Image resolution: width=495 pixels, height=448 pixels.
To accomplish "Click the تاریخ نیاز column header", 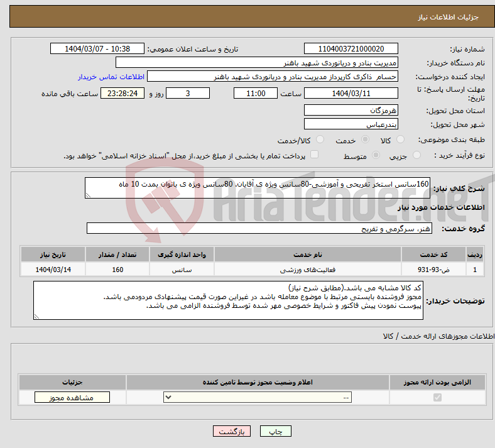I will [x=53, y=254].
